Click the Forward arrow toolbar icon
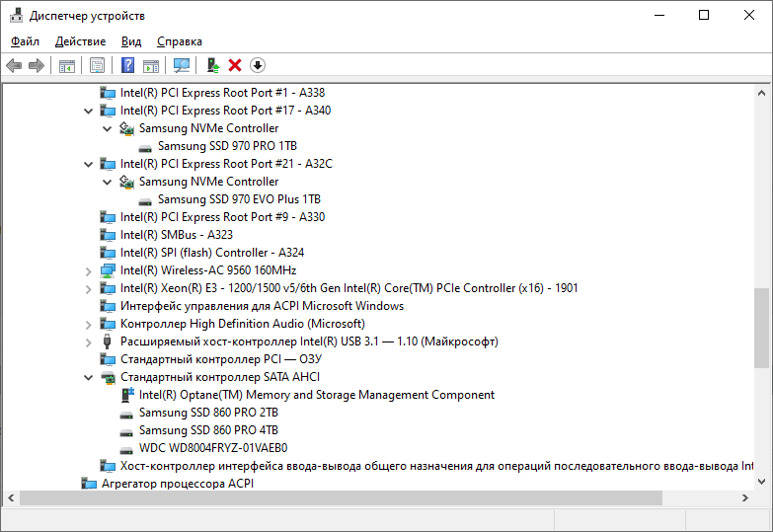 (37, 65)
